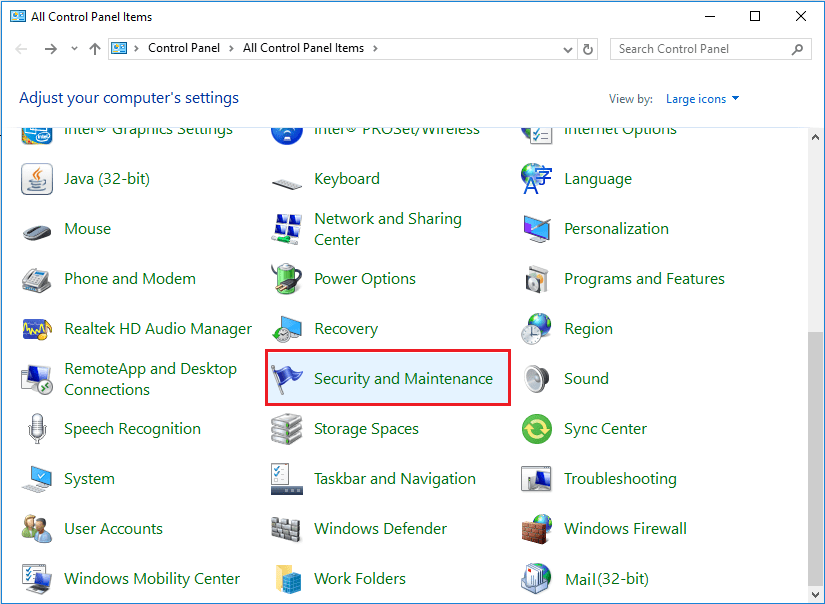Click the Speech Recognition microphone icon
825x604 pixels.
pyautogui.click(x=37, y=428)
